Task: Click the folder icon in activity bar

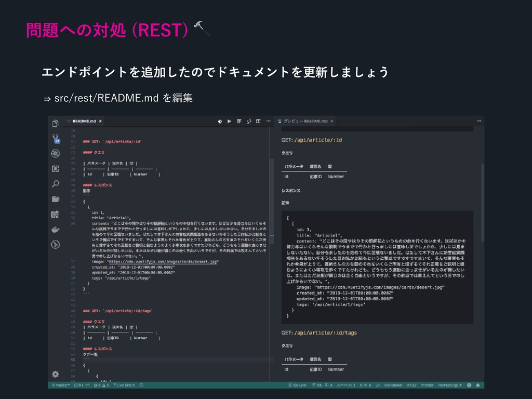Action: click(55, 199)
